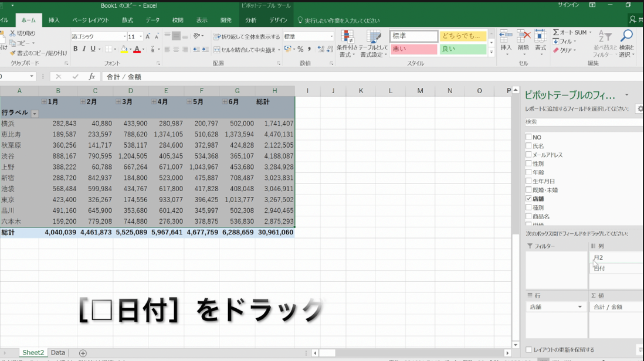Decrease decimal places
This screenshot has width=644, height=361.
(x=330, y=49)
